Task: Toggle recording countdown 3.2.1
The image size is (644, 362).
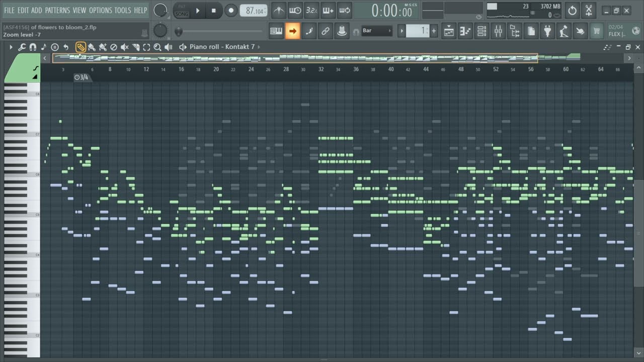Action: tap(311, 10)
